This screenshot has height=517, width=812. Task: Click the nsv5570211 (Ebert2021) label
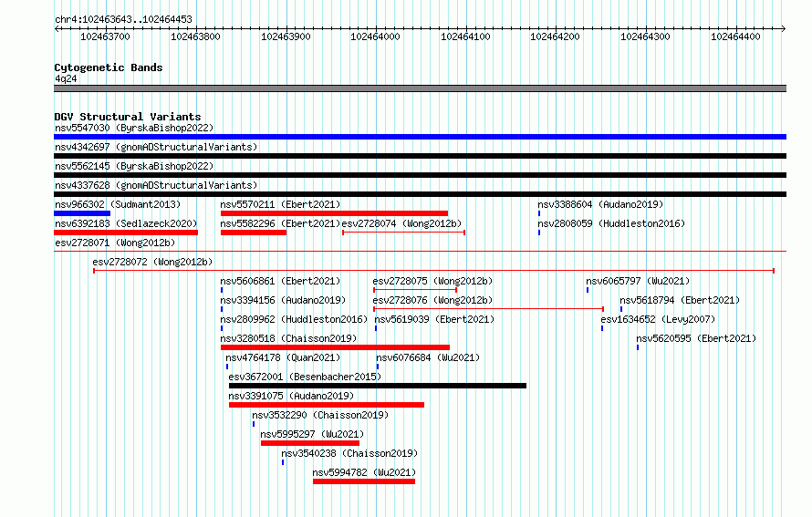280,204
